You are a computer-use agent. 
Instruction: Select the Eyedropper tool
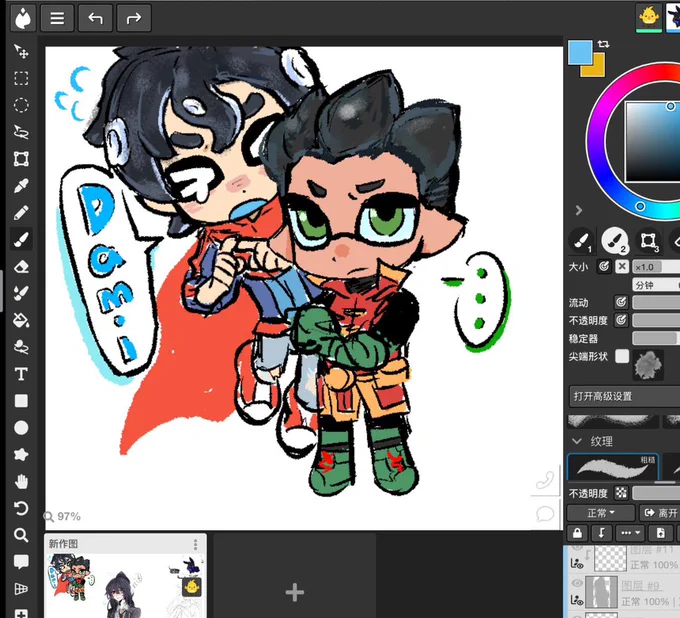(x=21, y=186)
